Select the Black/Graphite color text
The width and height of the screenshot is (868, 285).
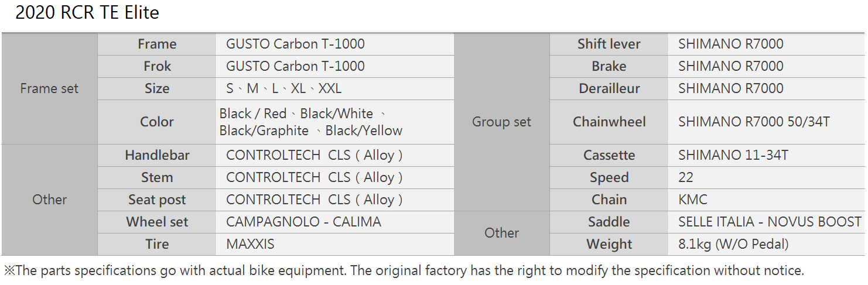[x=264, y=131]
